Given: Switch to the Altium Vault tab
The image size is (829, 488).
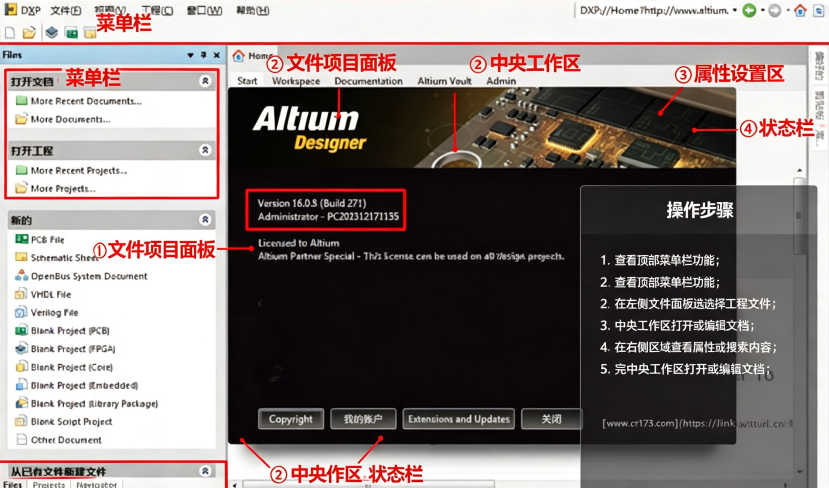Looking at the screenshot, I should coord(444,81).
